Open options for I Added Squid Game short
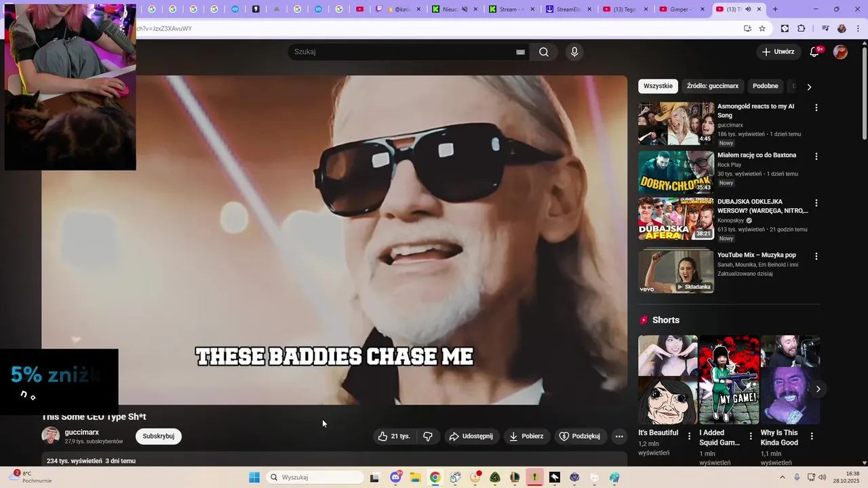868x488 pixels. [x=751, y=436]
